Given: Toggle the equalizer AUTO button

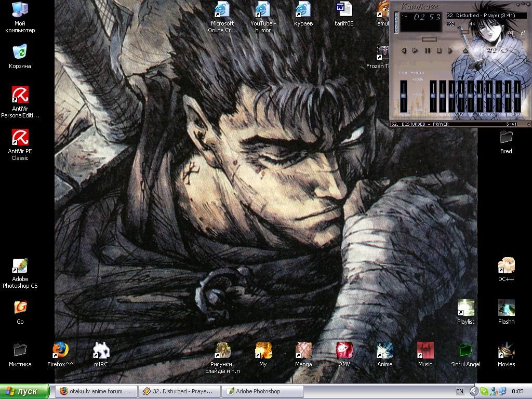Looking at the screenshot, I should click(x=418, y=73).
